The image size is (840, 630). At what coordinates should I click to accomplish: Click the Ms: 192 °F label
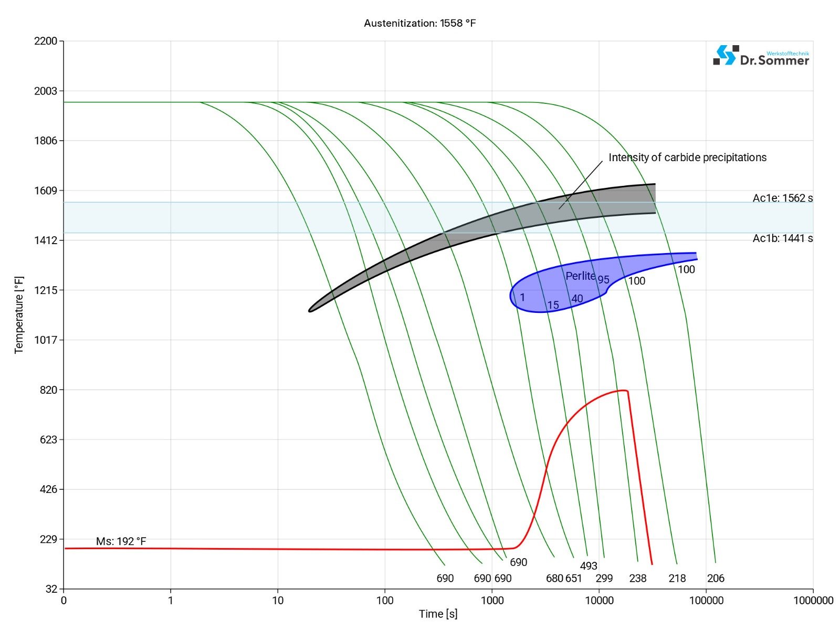(121, 541)
